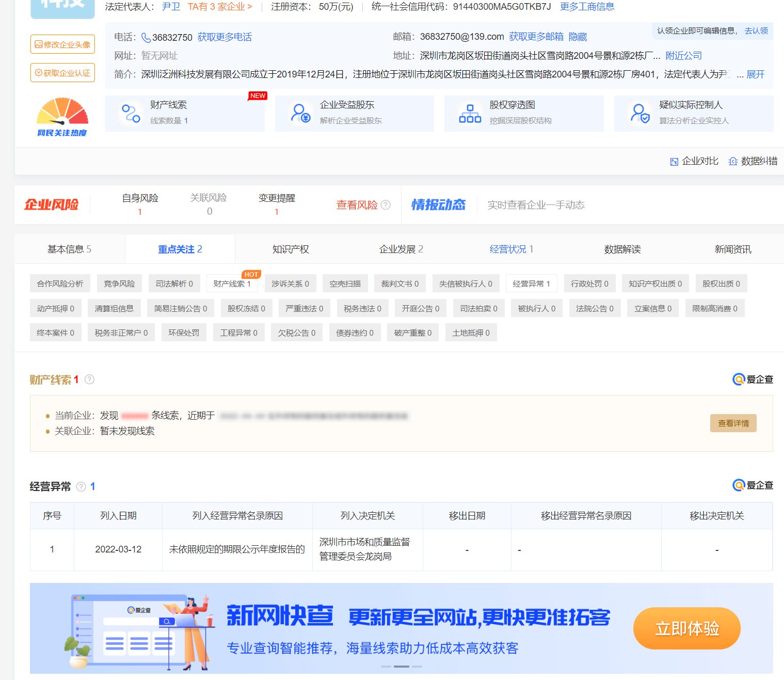
Task: Open the 股权穿透图 equity structure icon
Action: click(x=470, y=113)
